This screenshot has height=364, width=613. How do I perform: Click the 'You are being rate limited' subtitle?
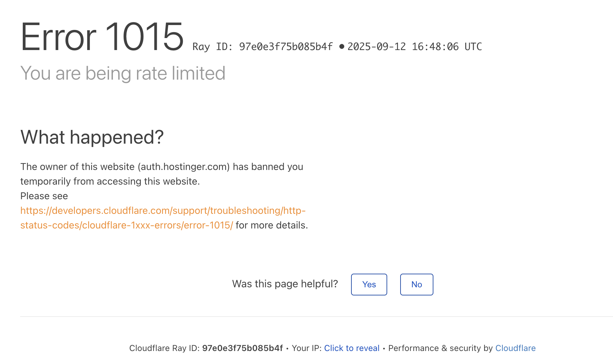(x=123, y=73)
